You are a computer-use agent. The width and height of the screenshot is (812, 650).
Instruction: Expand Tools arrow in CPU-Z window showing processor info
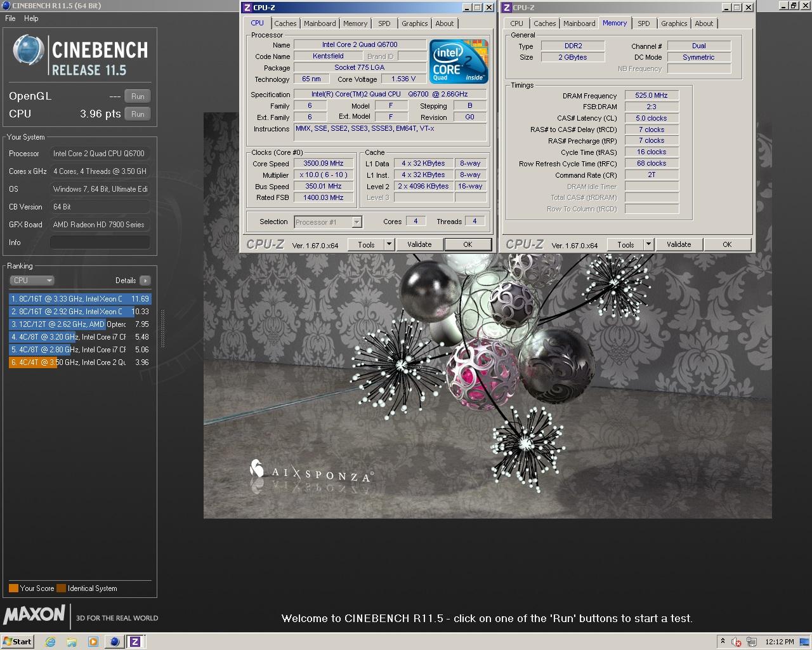point(390,245)
